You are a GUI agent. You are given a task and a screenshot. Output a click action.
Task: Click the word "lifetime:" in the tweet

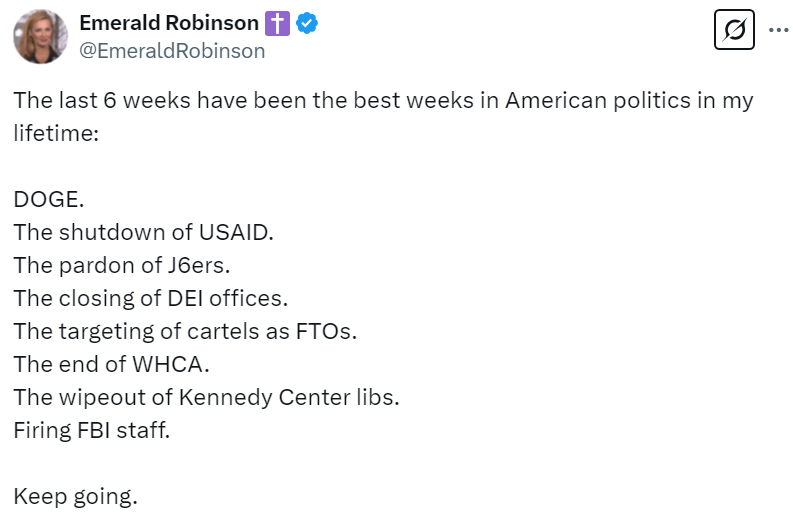[56, 132]
